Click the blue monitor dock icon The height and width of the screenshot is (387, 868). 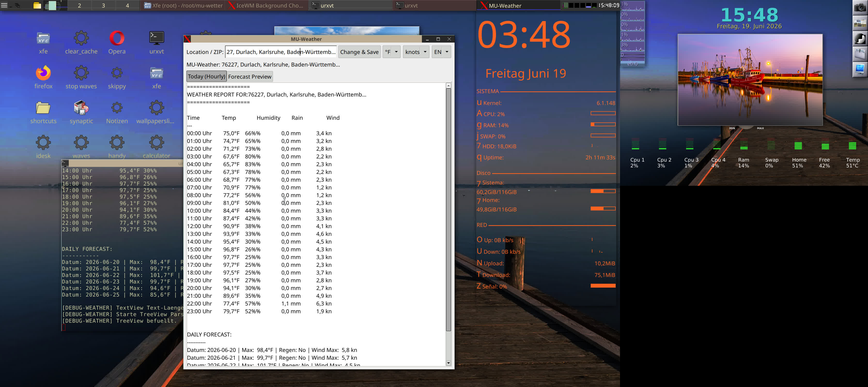860,70
